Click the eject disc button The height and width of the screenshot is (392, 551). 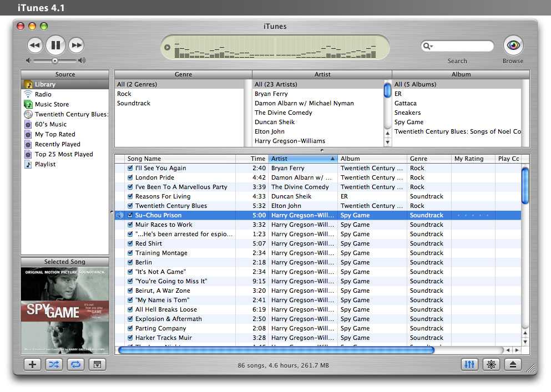point(513,365)
